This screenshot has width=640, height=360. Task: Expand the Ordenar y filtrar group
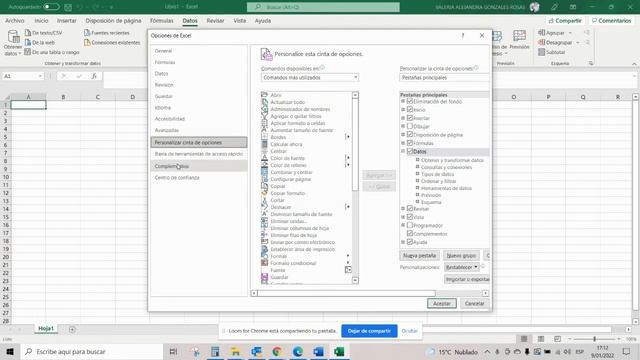tap(418, 181)
